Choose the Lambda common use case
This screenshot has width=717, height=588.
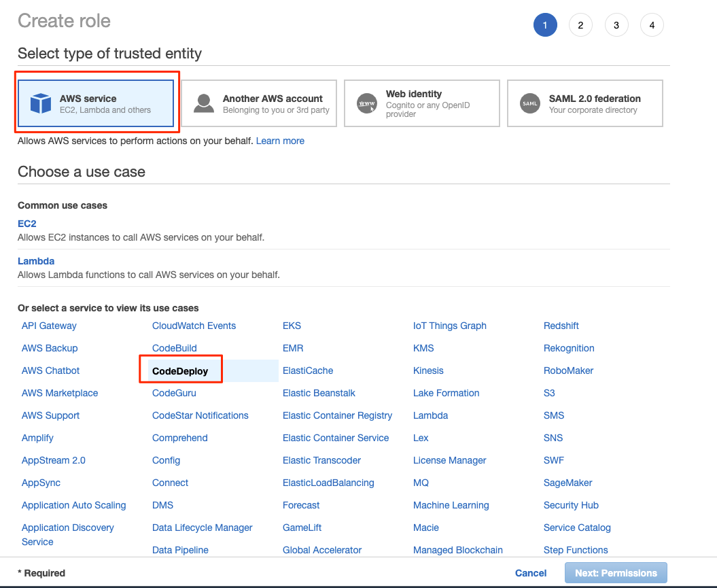(36, 261)
